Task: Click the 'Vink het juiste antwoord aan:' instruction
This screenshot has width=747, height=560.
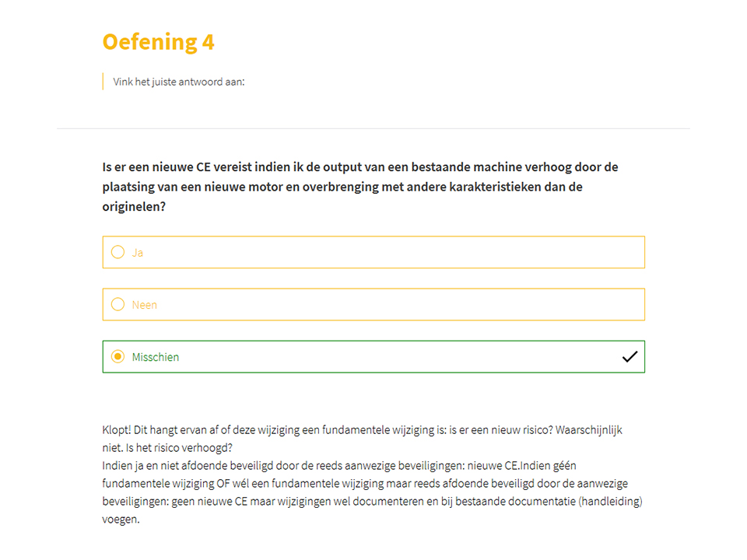Action: point(179,82)
